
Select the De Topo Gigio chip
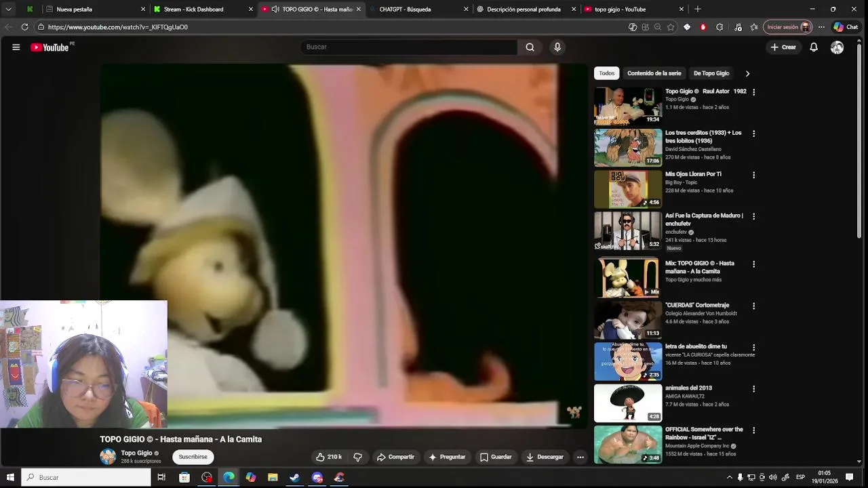click(711, 73)
